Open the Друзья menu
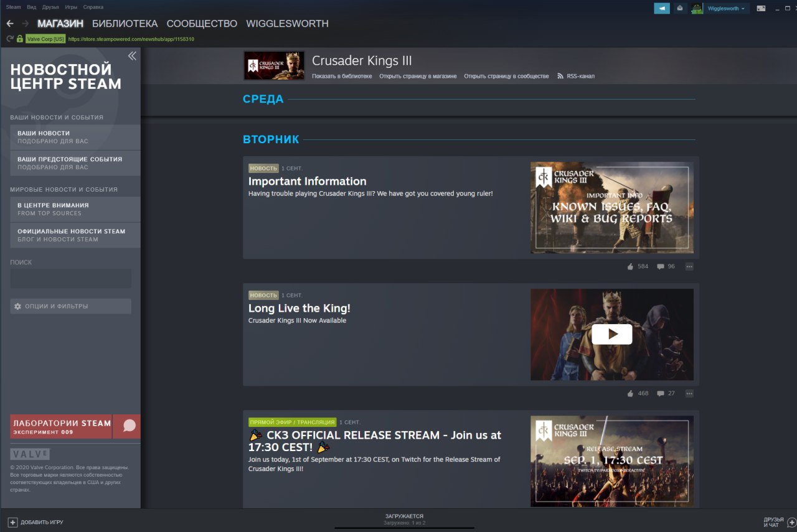This screenshot has height=532, width=797. tap(50, 7)
